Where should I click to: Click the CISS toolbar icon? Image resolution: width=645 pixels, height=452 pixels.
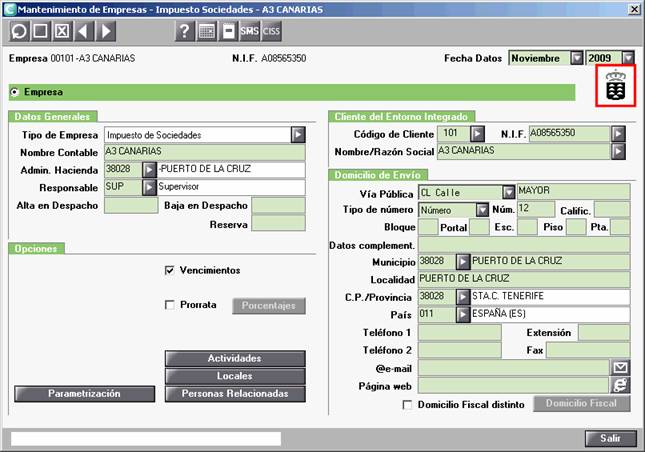coord(271,31)
